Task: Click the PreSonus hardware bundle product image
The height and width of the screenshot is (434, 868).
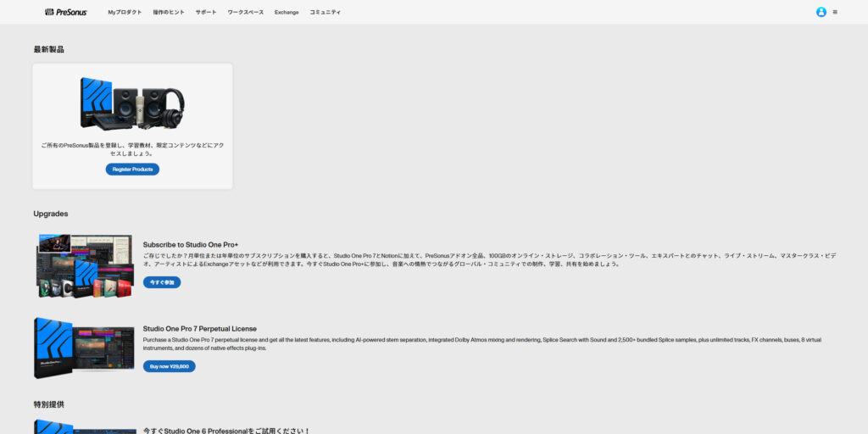Action: coord(132,103)
